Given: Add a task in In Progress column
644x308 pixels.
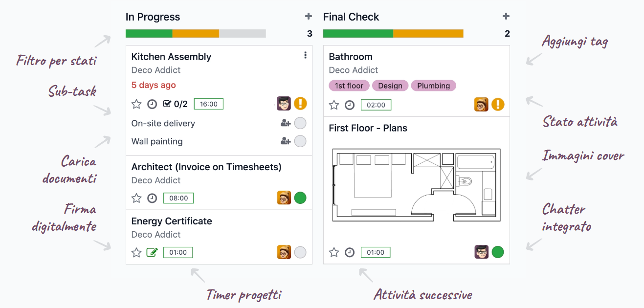Looking at the screenshot, I should click(309, 17).
